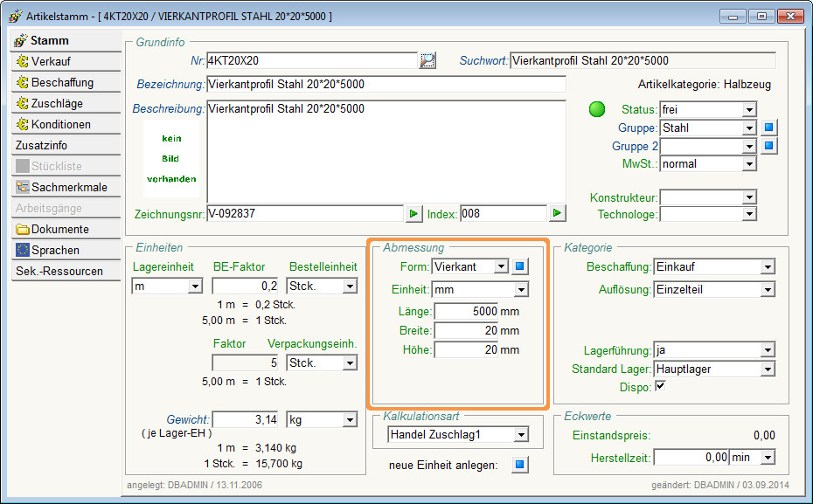Click green arrow beside Index field
The image size is (813, 504).
tap(558, 213)
